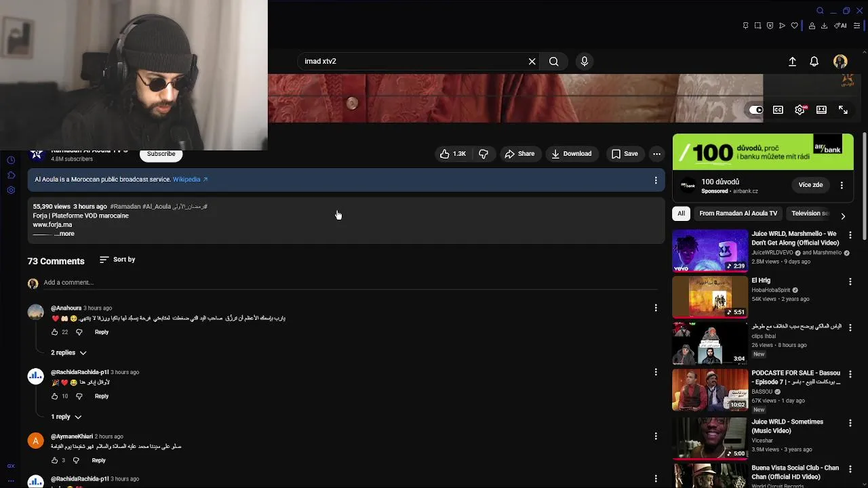Open Ramadan Al Aoula TV channel avatar
Image resolution: width=868 pixels, height=488 pixels.
[x=37, y=155]
